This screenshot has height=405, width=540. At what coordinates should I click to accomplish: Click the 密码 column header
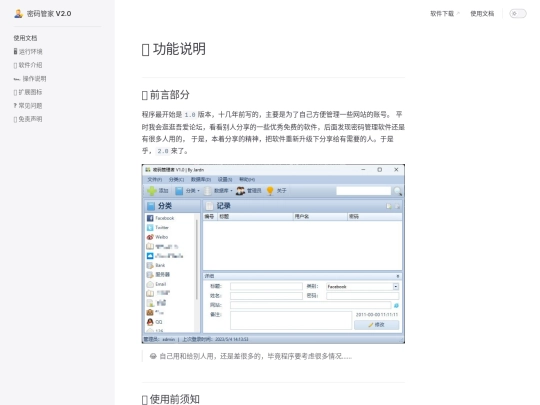(374, 216)
